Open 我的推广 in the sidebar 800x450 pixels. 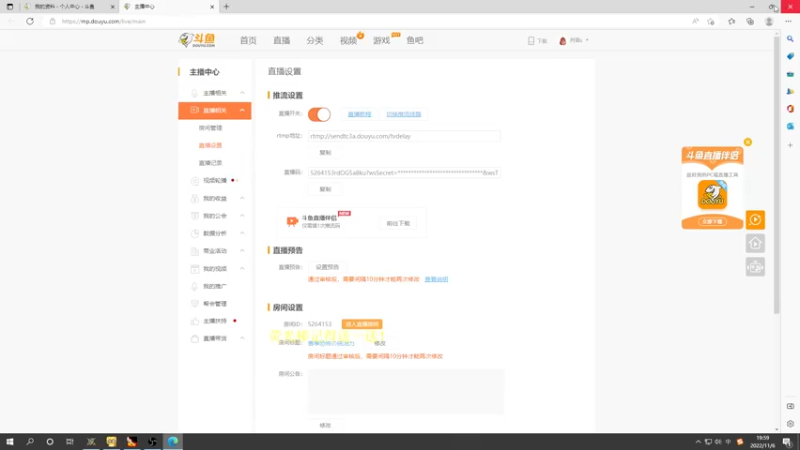pos(215,286)
